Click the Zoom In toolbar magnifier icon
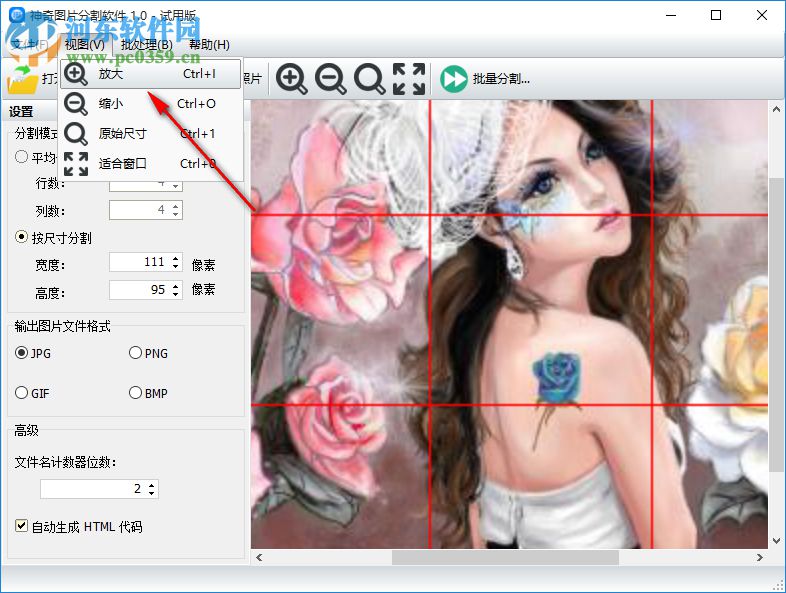786x593 pixels. click(291, 79)
